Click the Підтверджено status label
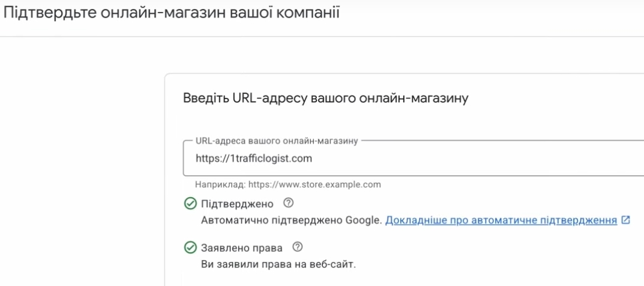Image resolution: width=644 pixels, height=286 pixels. pos(237,204)
